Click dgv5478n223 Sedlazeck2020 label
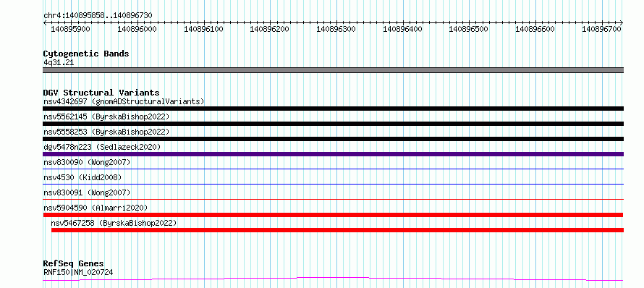The height and width of the screenshot is (288, 644). click(102, 147)
